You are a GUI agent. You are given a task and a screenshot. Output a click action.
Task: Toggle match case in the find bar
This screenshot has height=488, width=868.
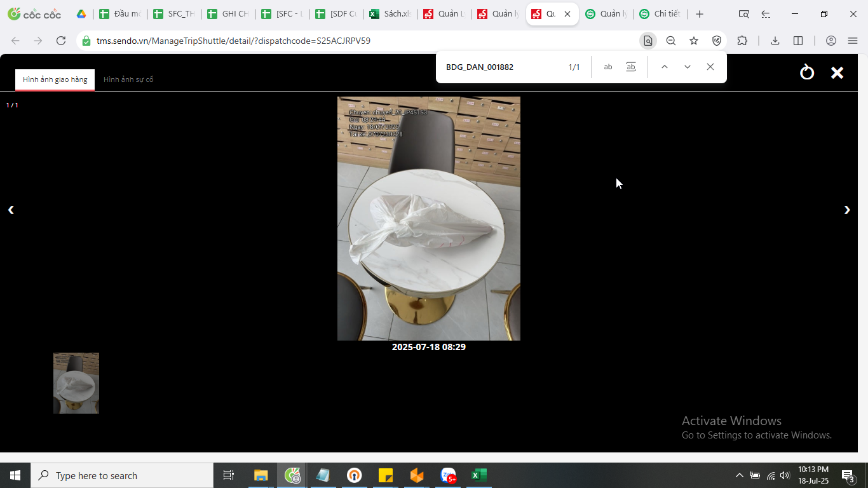pos(608,67)
